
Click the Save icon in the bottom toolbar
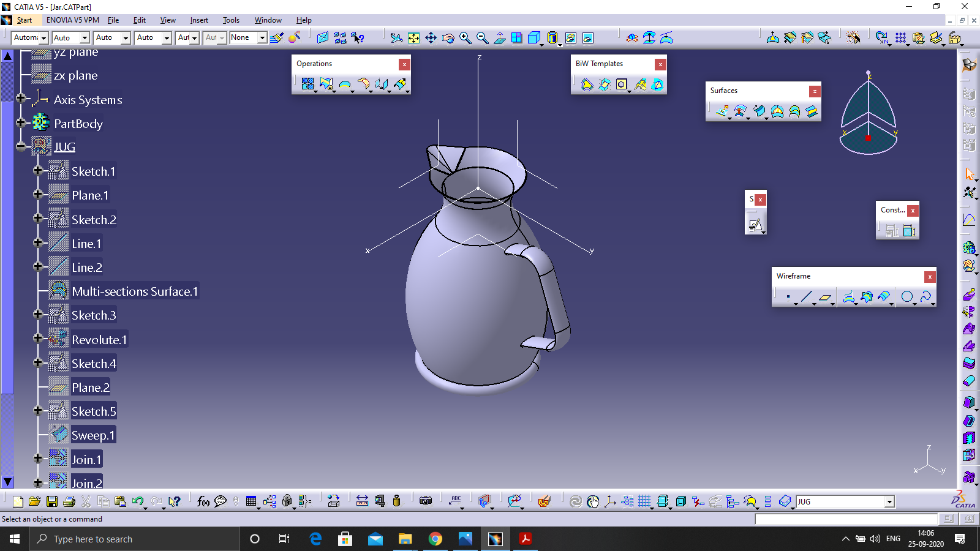tap(52, 501)
